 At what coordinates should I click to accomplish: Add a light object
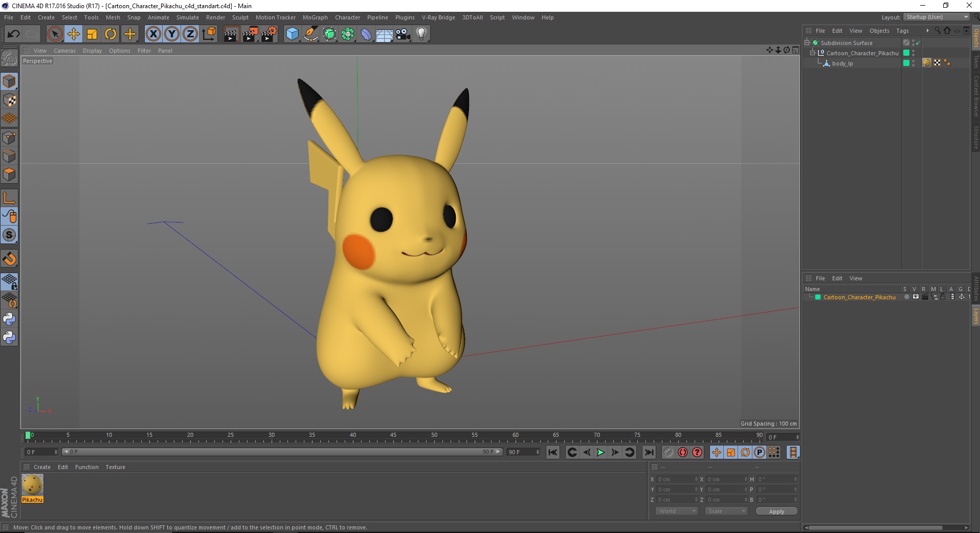pos(421,34)
